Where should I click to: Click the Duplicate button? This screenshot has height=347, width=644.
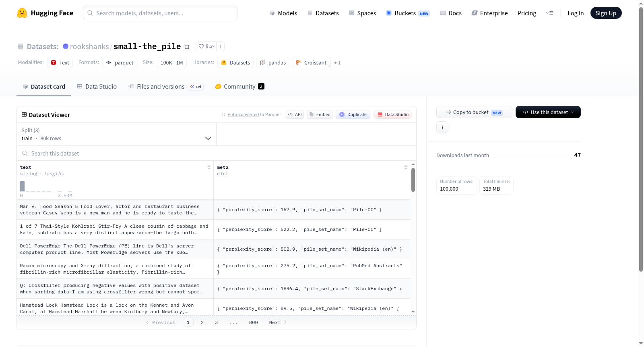[353, 114]
